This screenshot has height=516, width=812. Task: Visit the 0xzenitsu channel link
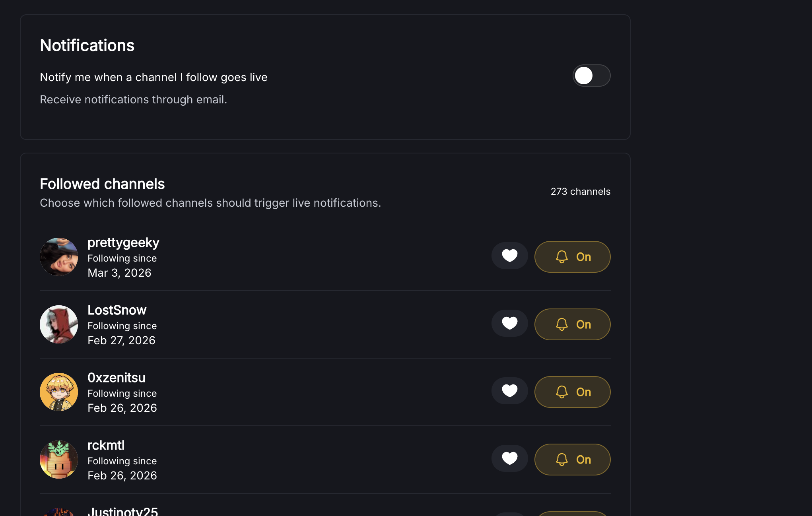tap(117, 378)
